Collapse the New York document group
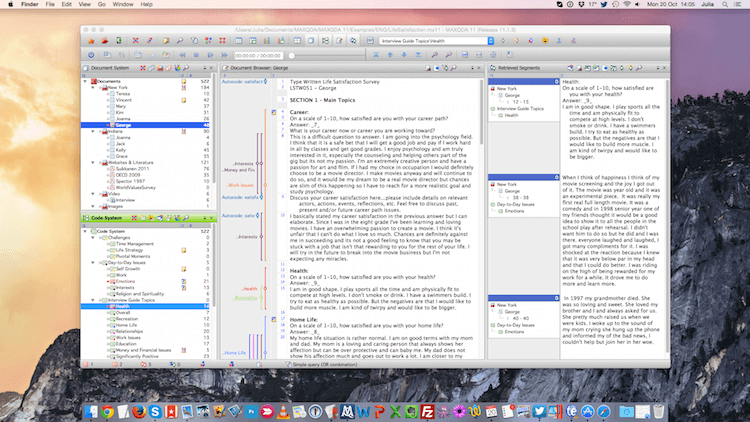 click(94, 87)
